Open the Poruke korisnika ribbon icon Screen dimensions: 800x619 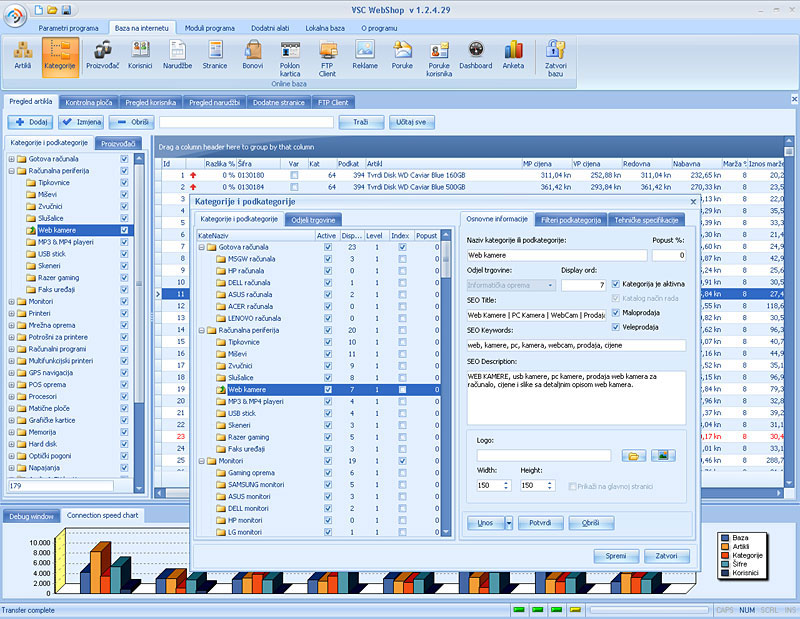(439, 59)
